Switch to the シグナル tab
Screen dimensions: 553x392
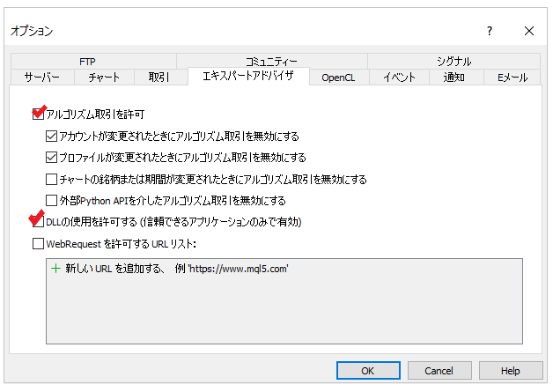(x=453, y=62)
